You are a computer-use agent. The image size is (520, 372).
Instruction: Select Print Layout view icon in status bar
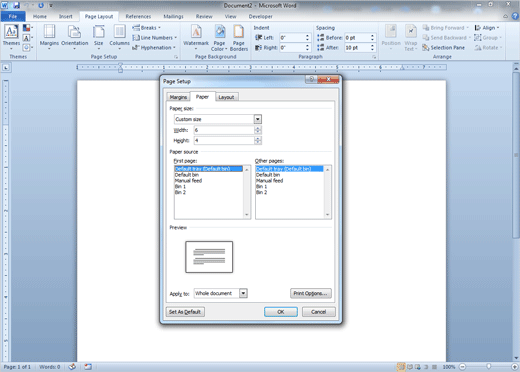click(x=401, y=367)
